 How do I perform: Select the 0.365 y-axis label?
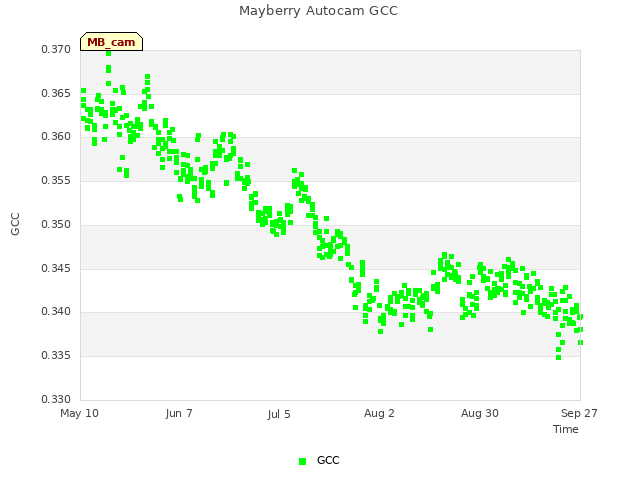click(x=56, y=93)
